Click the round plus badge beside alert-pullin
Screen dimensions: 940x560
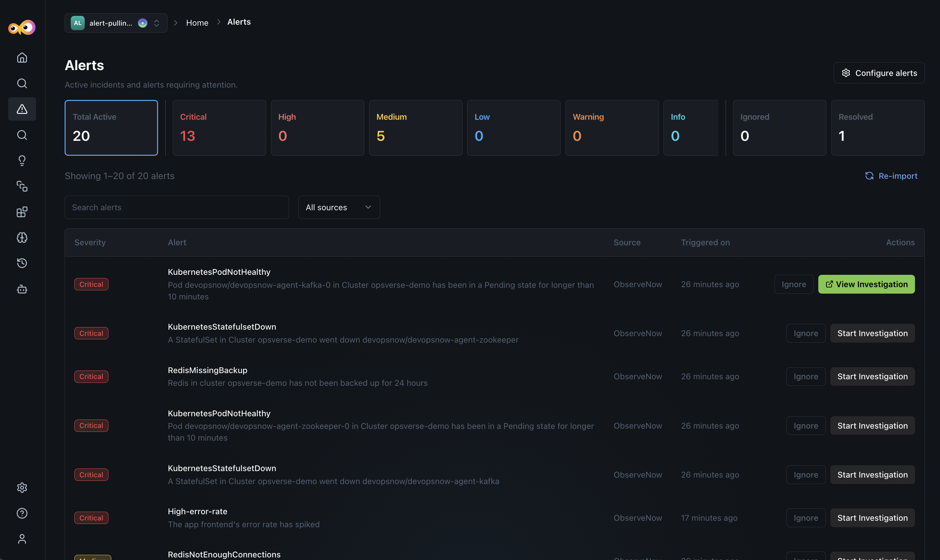(x=143, y=23)
